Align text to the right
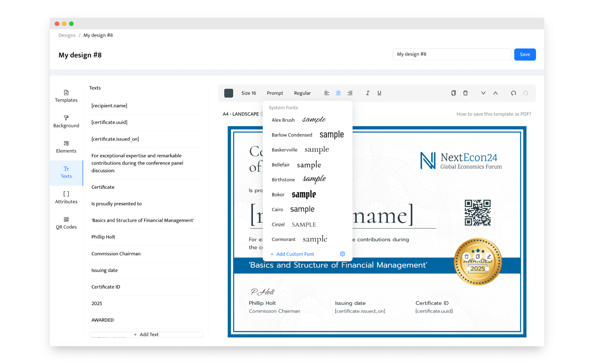 pyautogui.click(x=350, y=93)
